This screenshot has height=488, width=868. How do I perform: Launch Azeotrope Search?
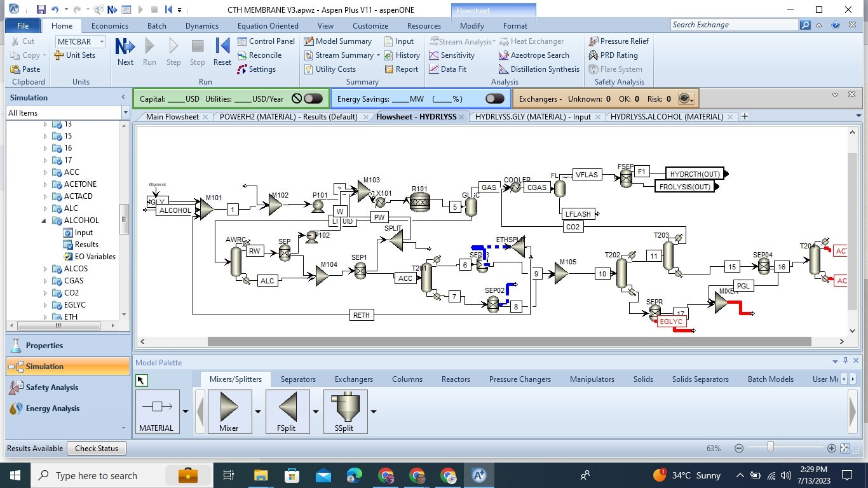click(534, 55)
